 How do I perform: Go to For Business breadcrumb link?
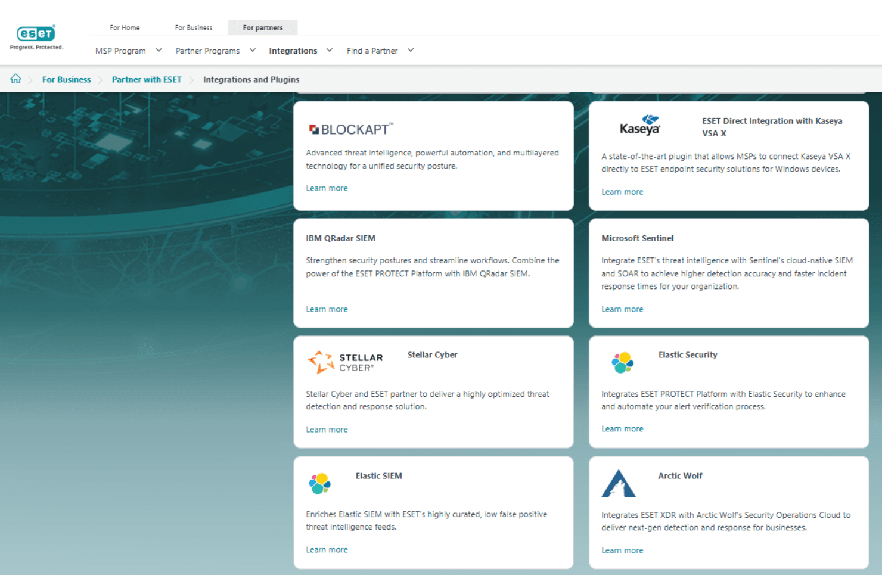point(67,79)
